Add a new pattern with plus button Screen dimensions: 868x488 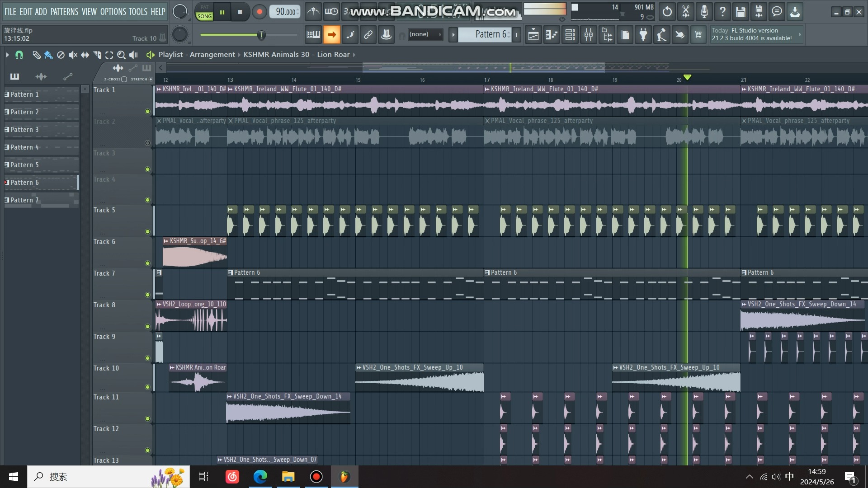tap(516, 34)
